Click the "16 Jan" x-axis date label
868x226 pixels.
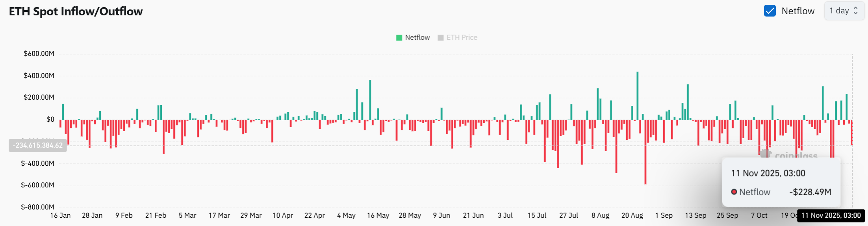(60, 216)
